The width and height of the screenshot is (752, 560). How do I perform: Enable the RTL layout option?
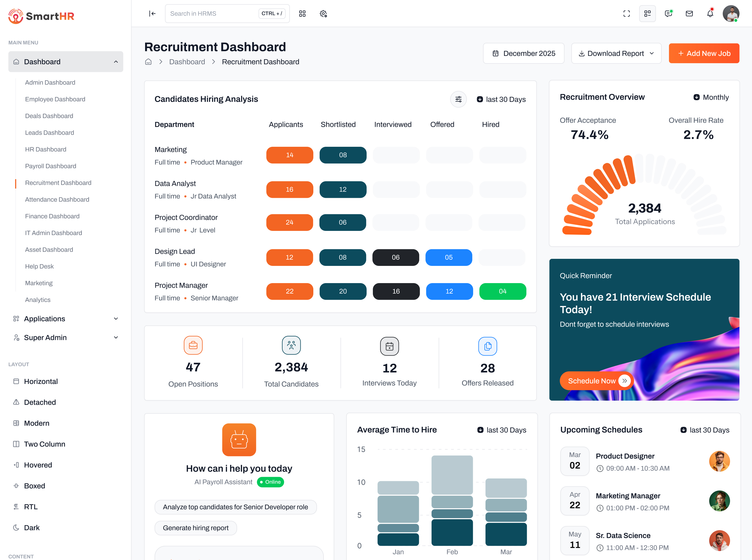[30, 506]
